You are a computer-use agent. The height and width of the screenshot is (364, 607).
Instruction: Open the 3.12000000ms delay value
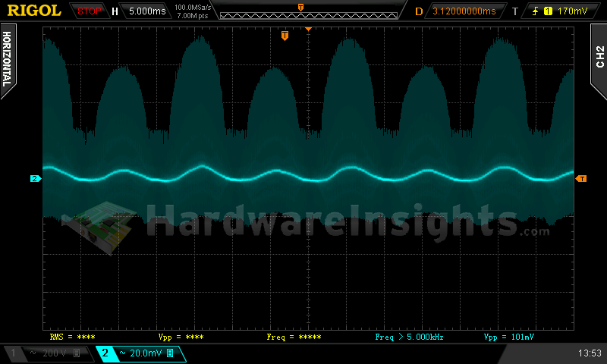click(464, 11)
